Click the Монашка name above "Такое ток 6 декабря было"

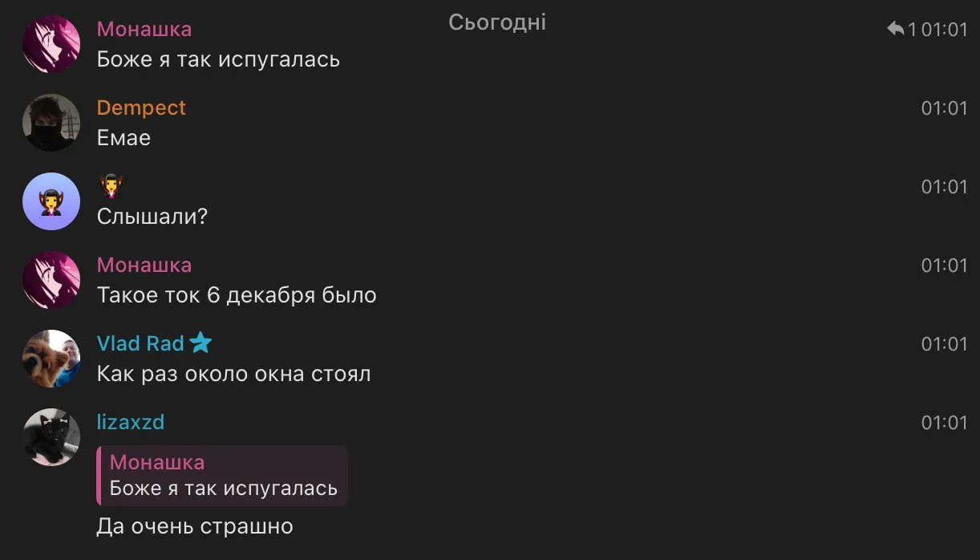(x=144, y=265)
